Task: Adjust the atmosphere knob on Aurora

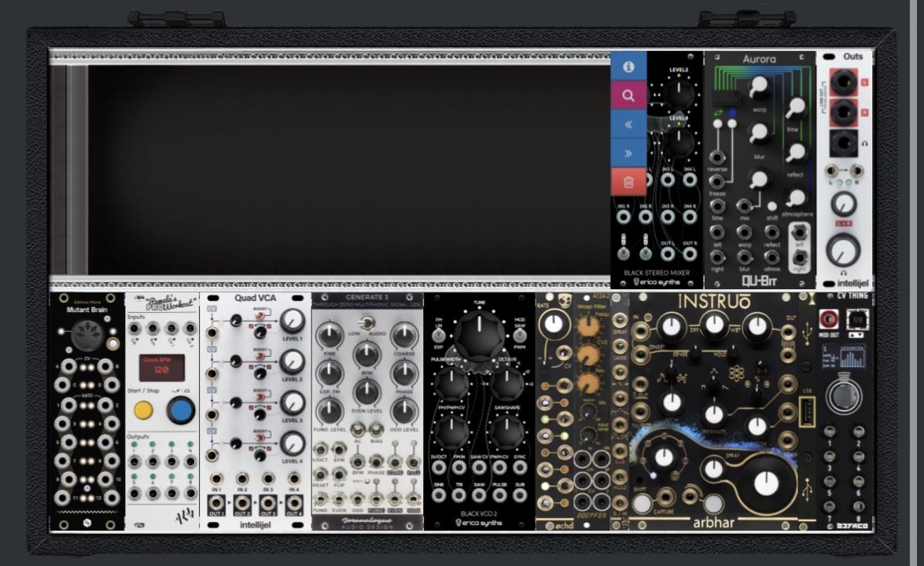Action: coord(796,197)
